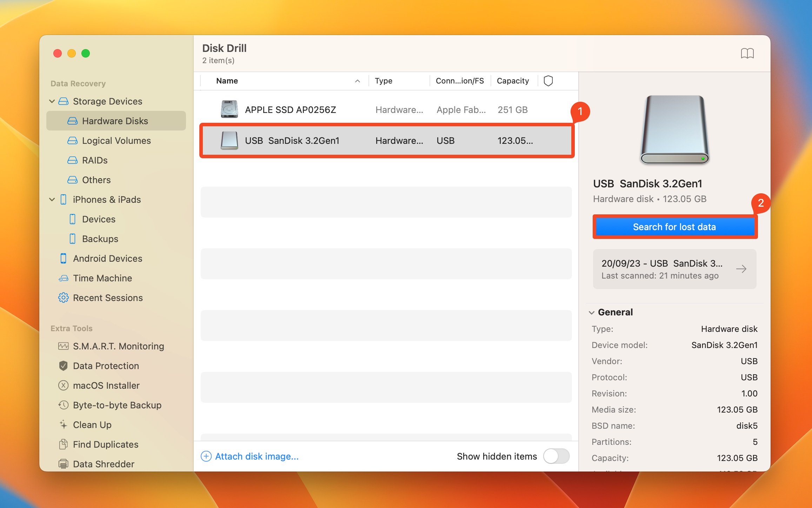This screenshot has height=508, width=812.
Task: Select the Time Machine sidebar item
Action: [x=103, y=278]
